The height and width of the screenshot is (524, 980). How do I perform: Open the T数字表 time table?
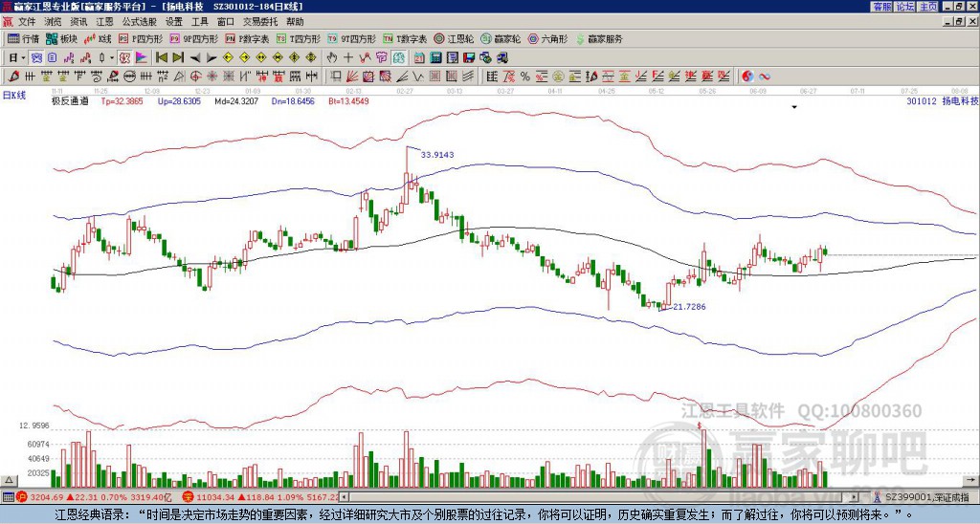pyautogui.click(x=405, y=38)
